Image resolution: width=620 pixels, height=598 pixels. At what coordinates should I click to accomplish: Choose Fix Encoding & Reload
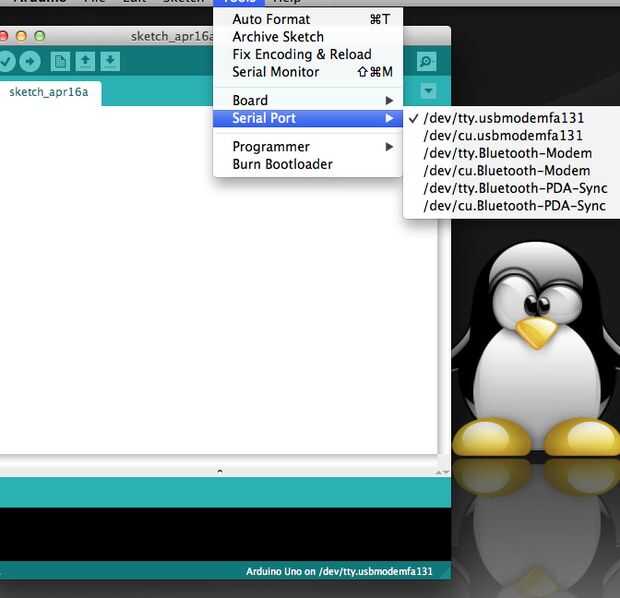tap(308, 54)
